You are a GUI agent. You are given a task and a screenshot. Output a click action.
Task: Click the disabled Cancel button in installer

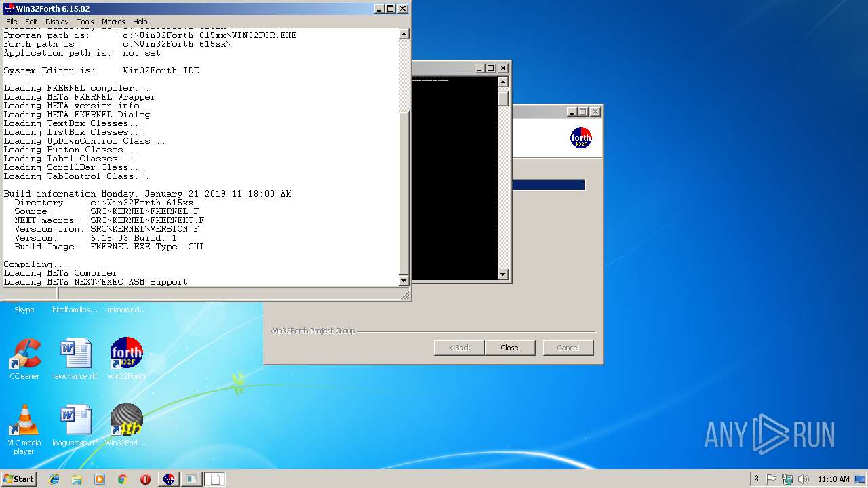(x=568, y=348)
